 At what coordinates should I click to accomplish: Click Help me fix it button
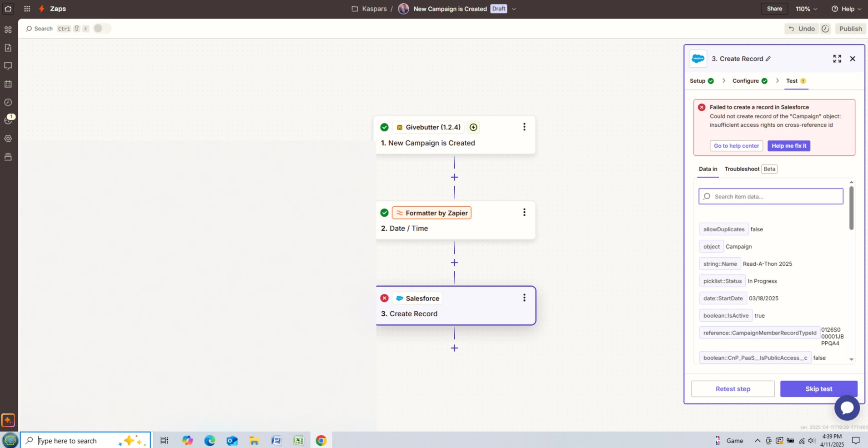[x=789, y=146]
